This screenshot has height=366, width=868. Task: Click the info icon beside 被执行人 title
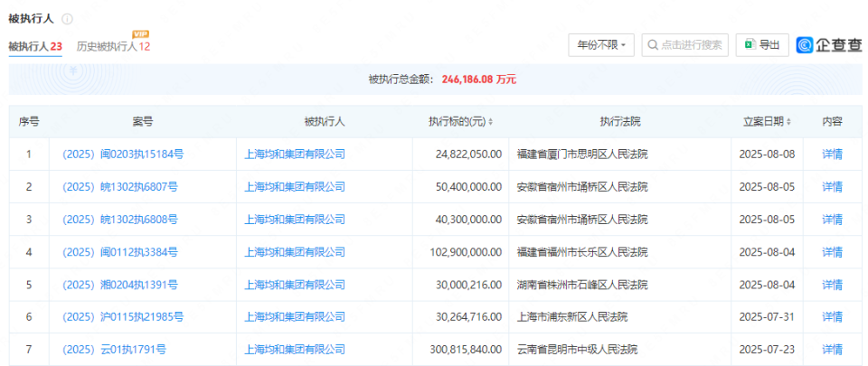tap(68, 19)
